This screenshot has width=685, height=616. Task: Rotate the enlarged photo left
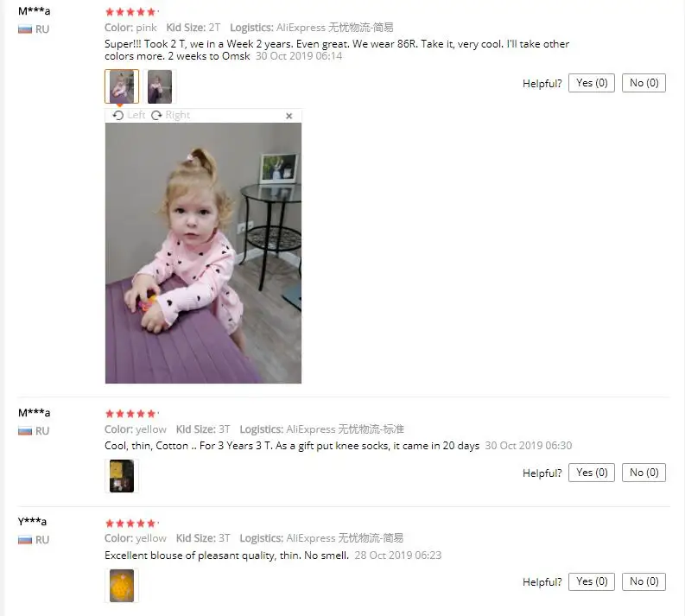(129, 115)
